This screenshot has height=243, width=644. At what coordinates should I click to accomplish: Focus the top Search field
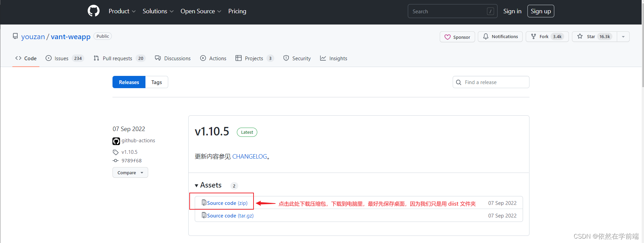[x=452, y=11]
